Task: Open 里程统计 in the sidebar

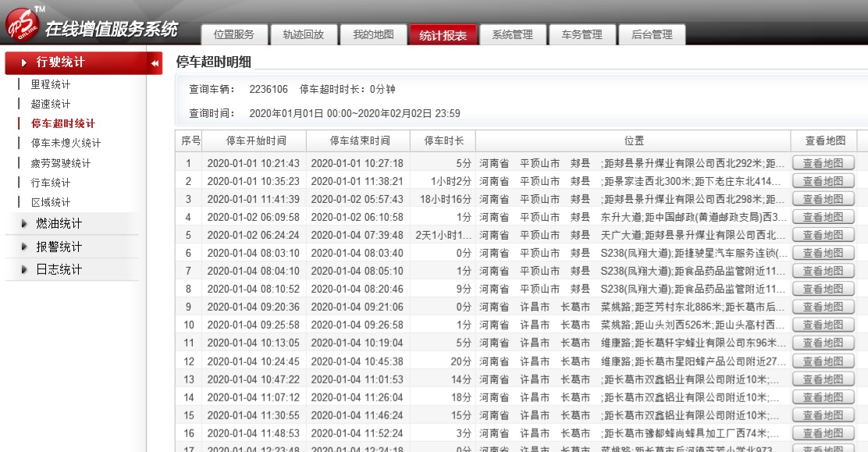Action: 51,84
